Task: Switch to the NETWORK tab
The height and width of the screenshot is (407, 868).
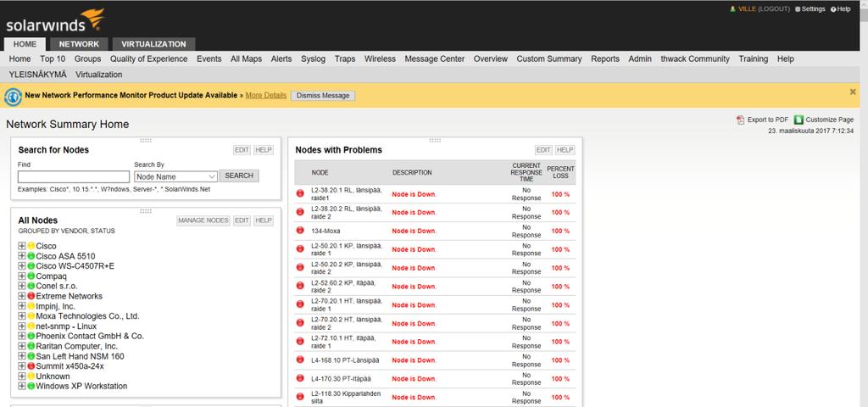Action: [79, 44]
